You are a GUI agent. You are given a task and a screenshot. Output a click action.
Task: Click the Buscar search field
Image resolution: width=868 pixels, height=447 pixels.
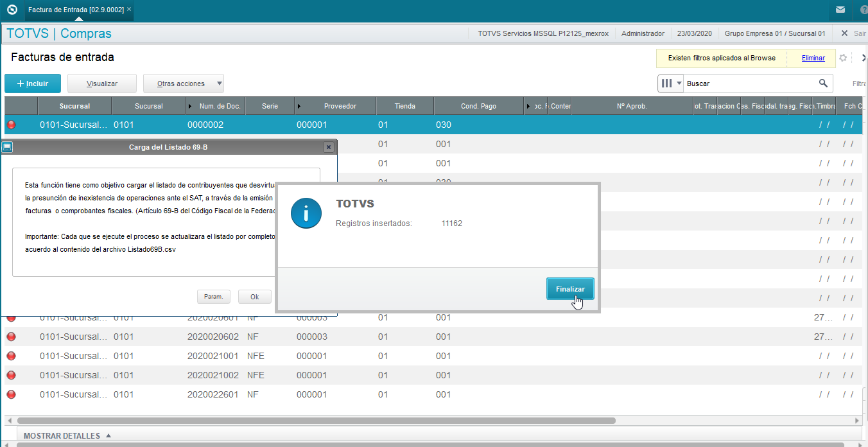(x=751, y=83)
